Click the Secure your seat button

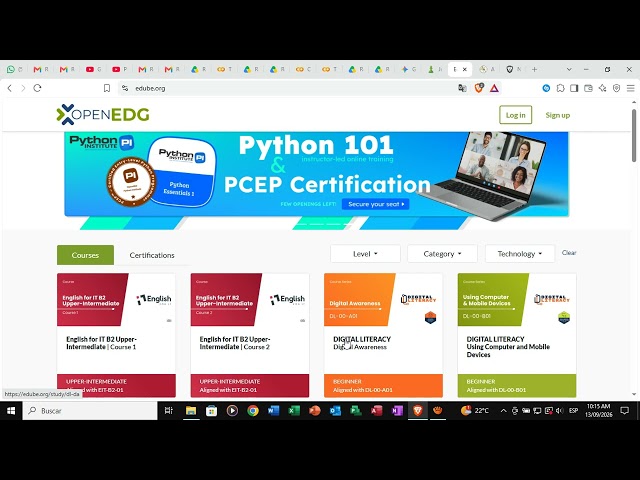pos(376,204)
